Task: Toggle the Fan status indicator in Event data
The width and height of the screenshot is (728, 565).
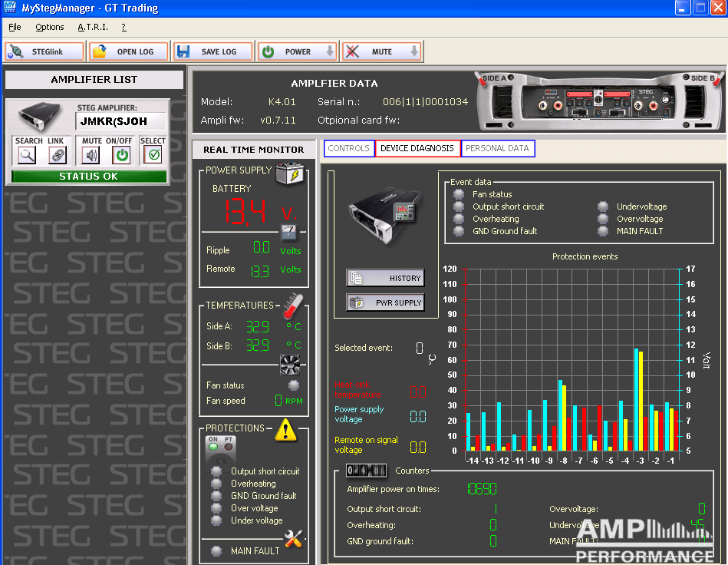Action: [459, 194]
